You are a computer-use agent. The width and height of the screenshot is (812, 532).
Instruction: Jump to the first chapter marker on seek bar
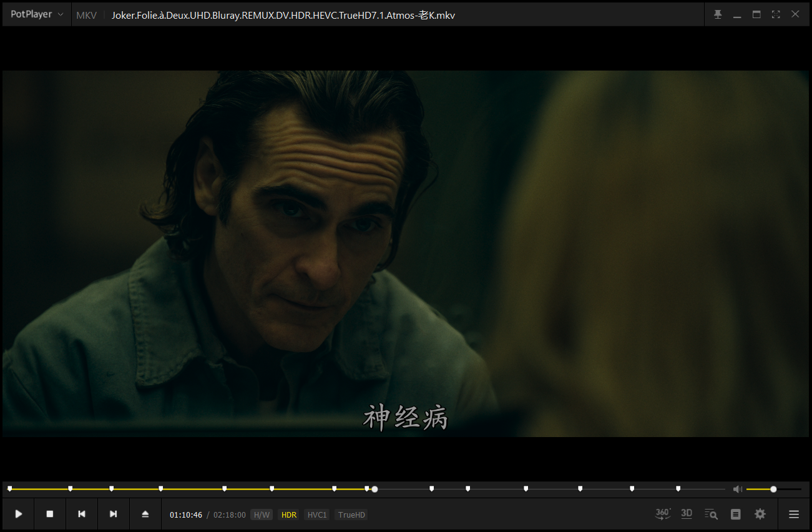click(x=9, y=488)
